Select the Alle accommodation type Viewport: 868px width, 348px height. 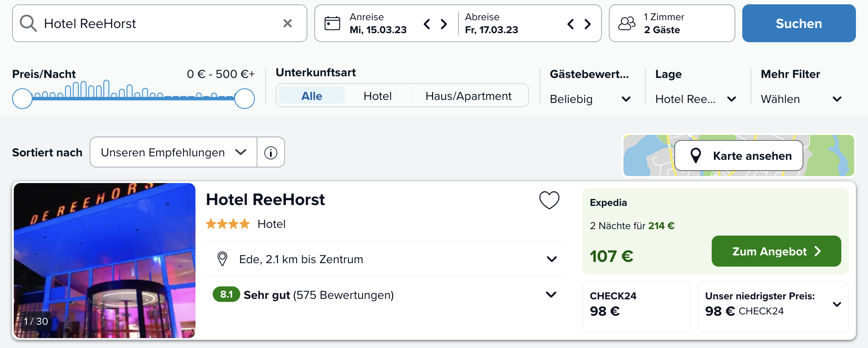pyautogui.click(x=312, y=96)
